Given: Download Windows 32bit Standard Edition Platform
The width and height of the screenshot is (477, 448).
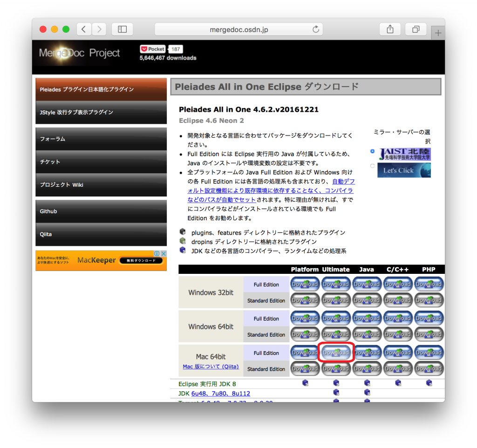Looking at the screenshot, I should [x=305, y=300].
